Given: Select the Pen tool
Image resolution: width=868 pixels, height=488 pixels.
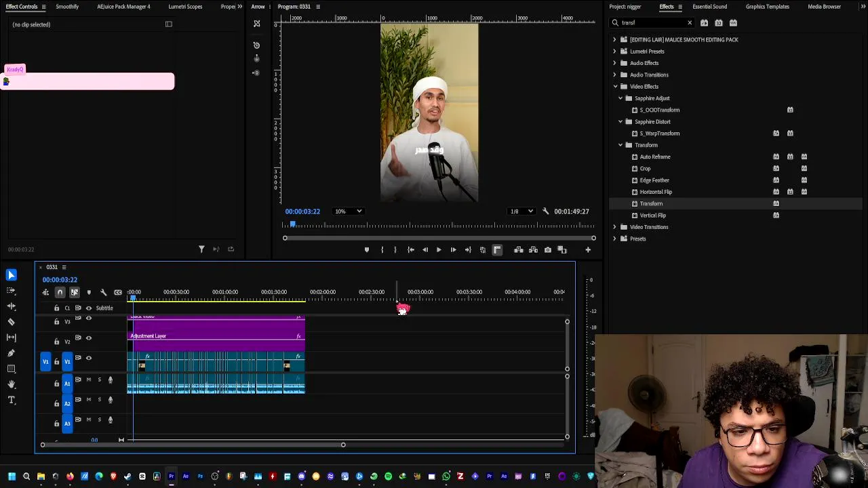Looking at the screenshot, I should click(11, 353).
